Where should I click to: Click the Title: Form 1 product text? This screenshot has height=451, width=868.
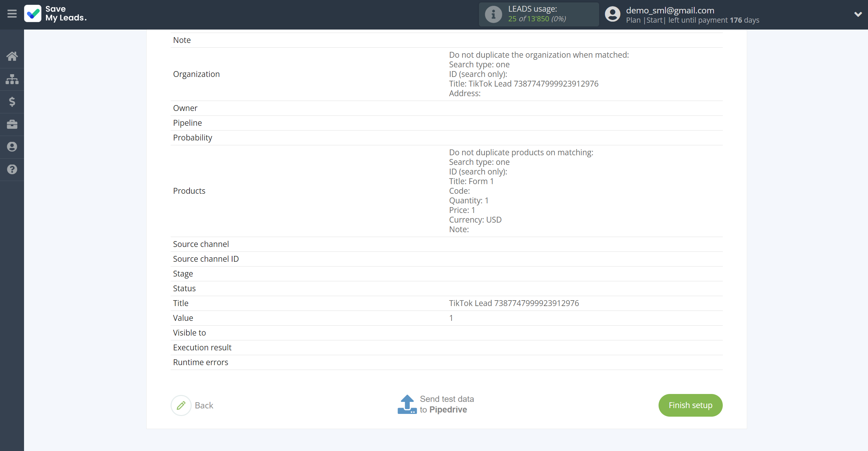(471, 181)
